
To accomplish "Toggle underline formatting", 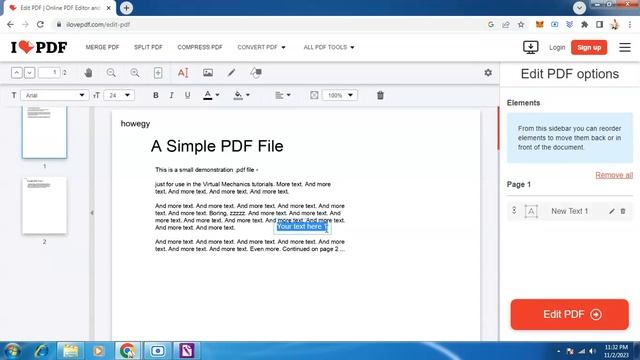I will point(187,95).
